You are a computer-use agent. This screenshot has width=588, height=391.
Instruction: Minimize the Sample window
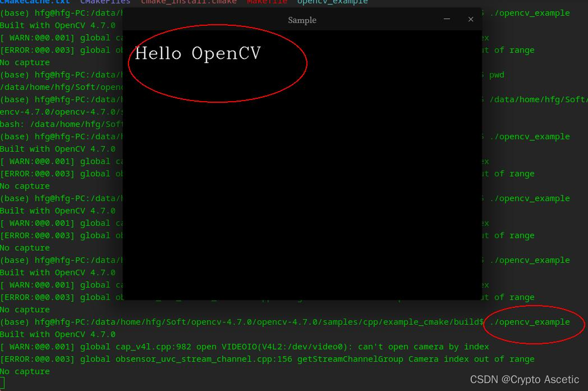[447, 19]
